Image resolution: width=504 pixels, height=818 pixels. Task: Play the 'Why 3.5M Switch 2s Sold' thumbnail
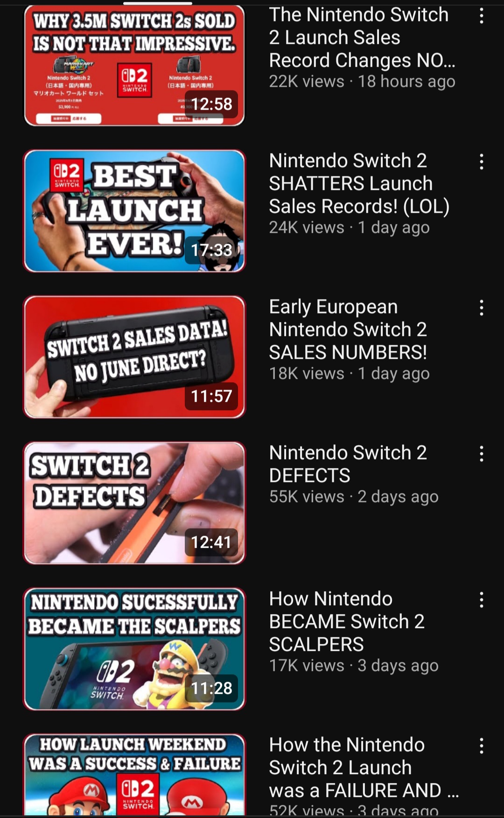[x=134, y=65]
